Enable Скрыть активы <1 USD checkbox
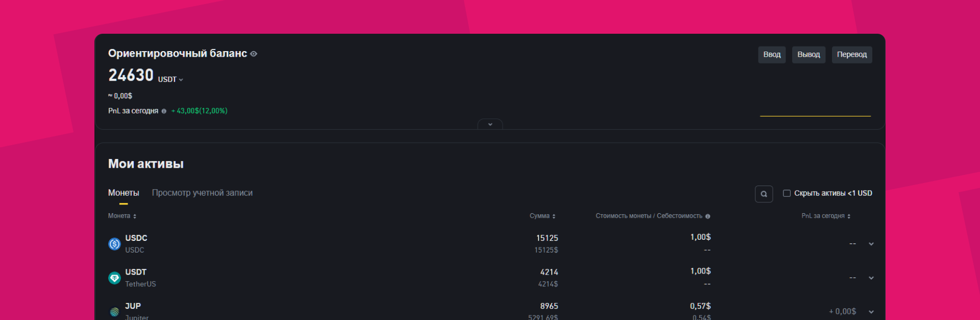 tap(787, 193)
